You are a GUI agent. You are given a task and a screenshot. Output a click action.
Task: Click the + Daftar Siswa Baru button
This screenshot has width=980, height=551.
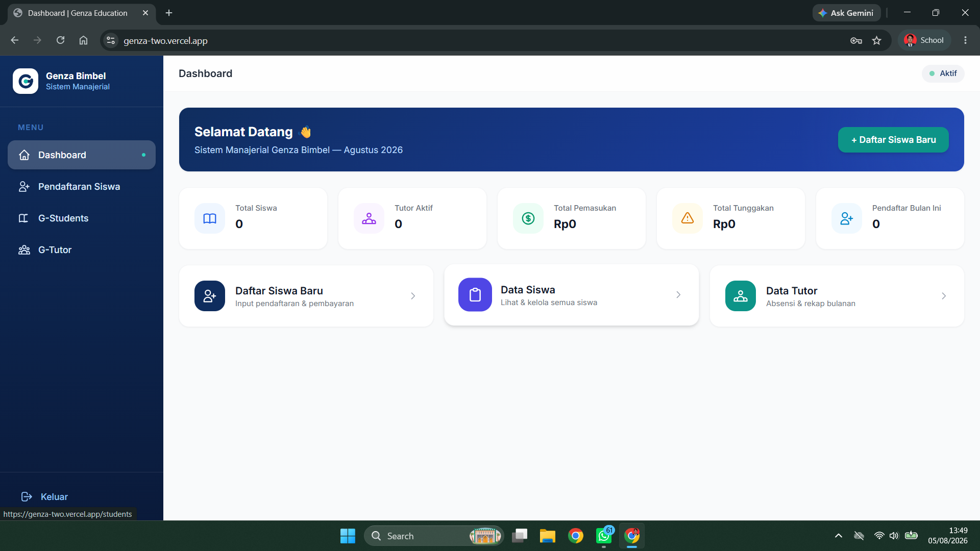click(893, 140)
